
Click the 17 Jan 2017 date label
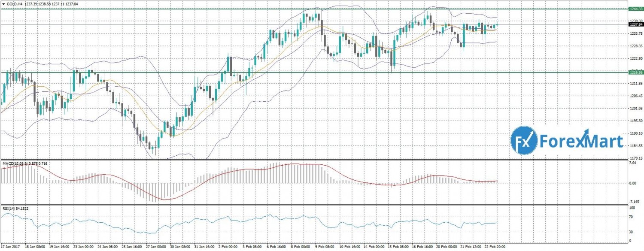11,247
